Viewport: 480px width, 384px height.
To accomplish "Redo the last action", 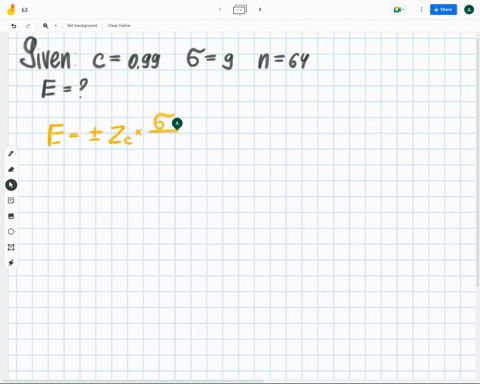I will click(x=28, y=26).
